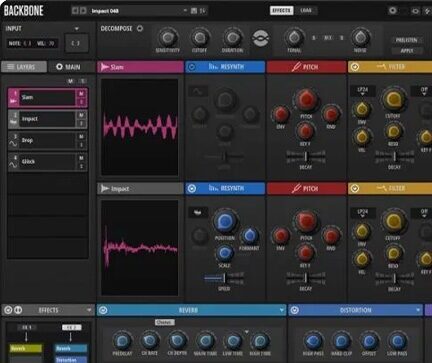Click the Slam sample play arrow icon
The image size is (432, 363).
tap(105, 67)
